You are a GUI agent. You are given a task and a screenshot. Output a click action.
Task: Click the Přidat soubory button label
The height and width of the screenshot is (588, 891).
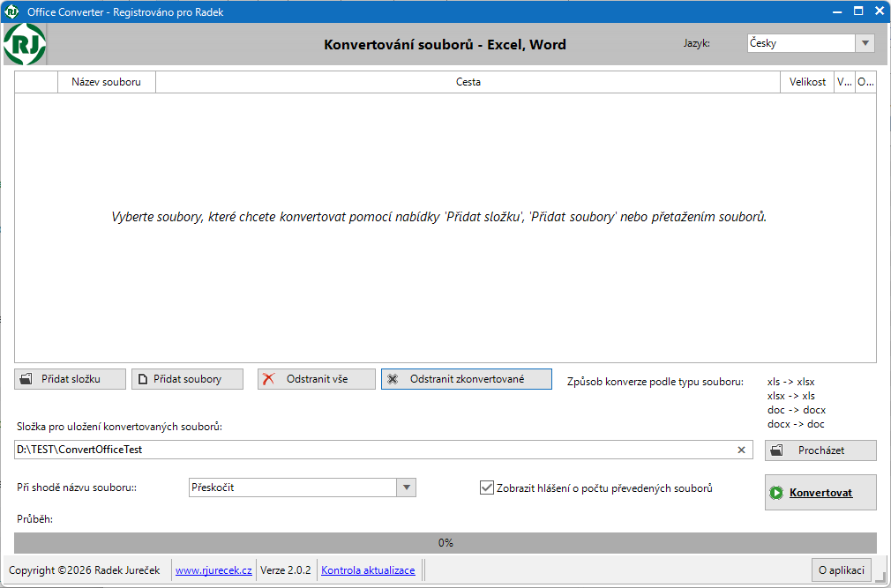click(x=188, y=379)
